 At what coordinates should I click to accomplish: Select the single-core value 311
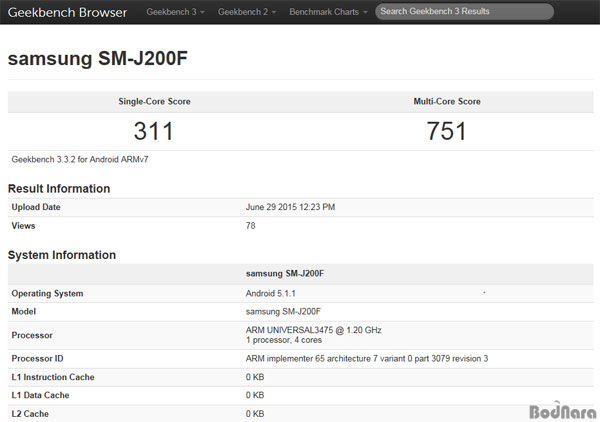click(x=154, y=131)
